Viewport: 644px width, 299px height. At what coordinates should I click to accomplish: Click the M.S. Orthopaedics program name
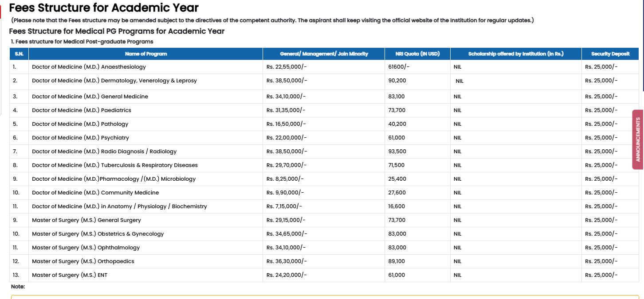83,261
